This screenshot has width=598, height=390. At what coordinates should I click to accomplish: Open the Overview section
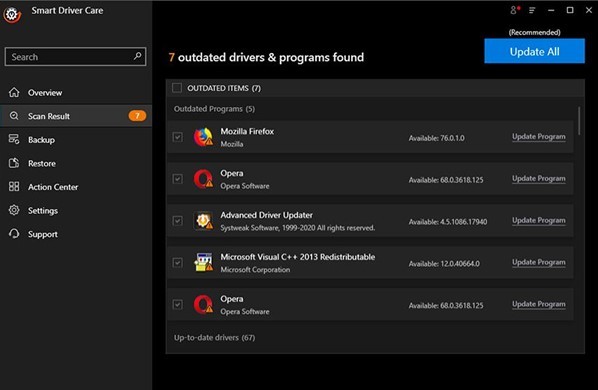tap(76, 92)
